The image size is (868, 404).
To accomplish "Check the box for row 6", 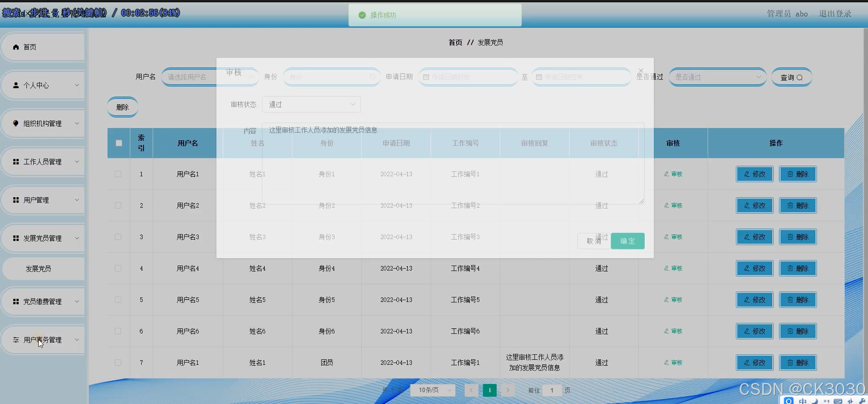I will tap(118, 331).
